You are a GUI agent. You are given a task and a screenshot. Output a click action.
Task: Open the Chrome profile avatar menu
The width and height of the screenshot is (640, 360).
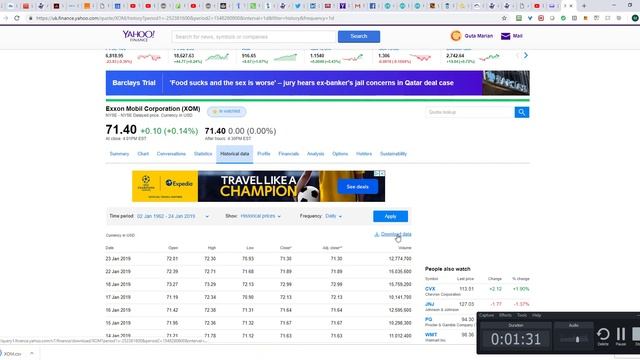click(635, 18)
